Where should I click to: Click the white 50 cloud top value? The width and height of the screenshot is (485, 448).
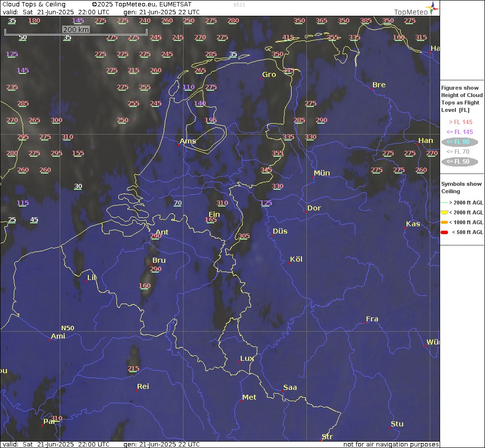click(23, 37)
